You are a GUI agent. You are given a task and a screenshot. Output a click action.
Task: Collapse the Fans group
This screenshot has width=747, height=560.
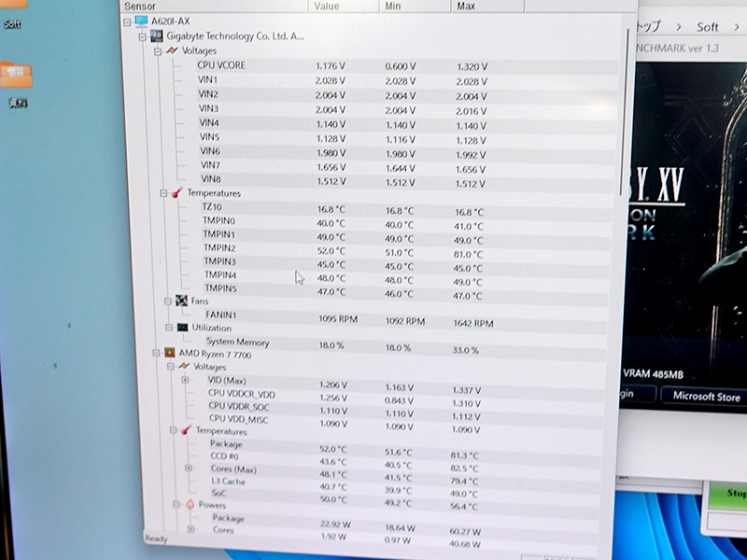(x=168, y=301)
